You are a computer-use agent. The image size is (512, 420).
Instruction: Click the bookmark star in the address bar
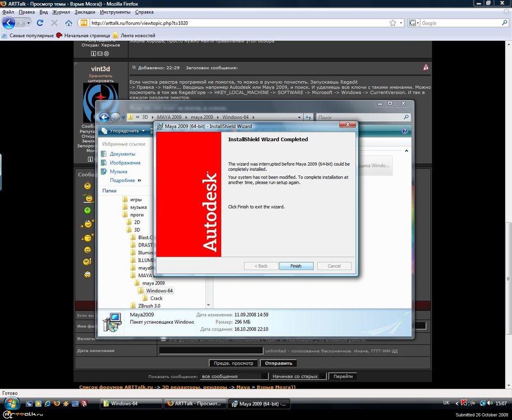tap(393, 23)
